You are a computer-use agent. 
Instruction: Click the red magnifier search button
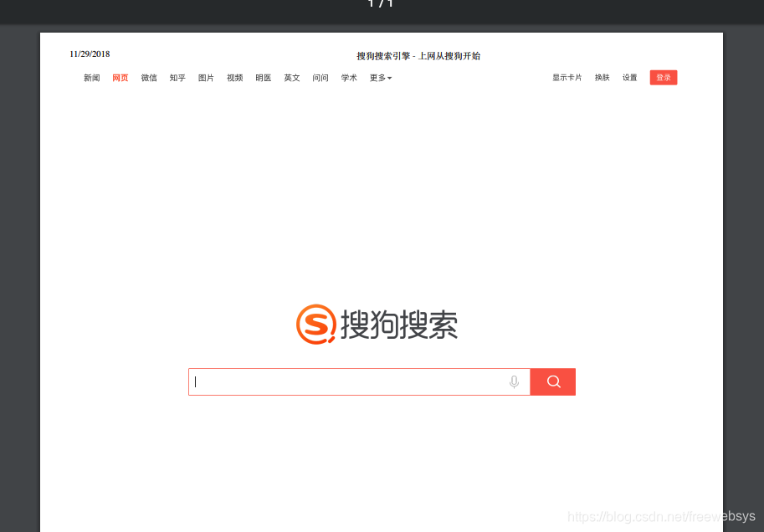point(552,382)
